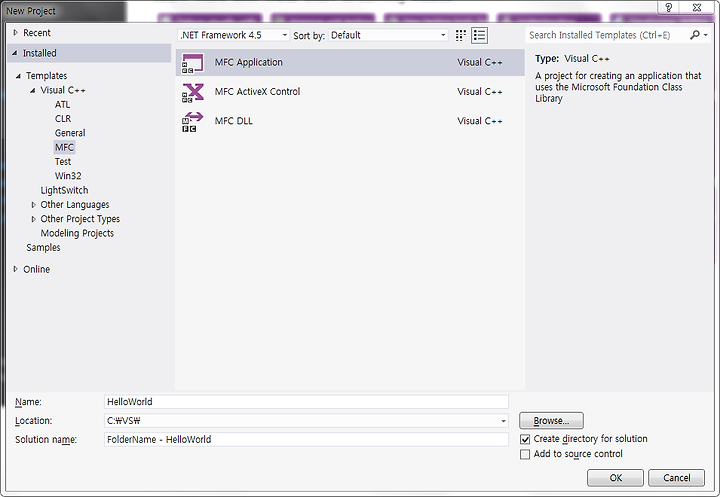720x497 pixels.
Task: Click Visual C++ text in ActiveX row
Action: (480, 92)
